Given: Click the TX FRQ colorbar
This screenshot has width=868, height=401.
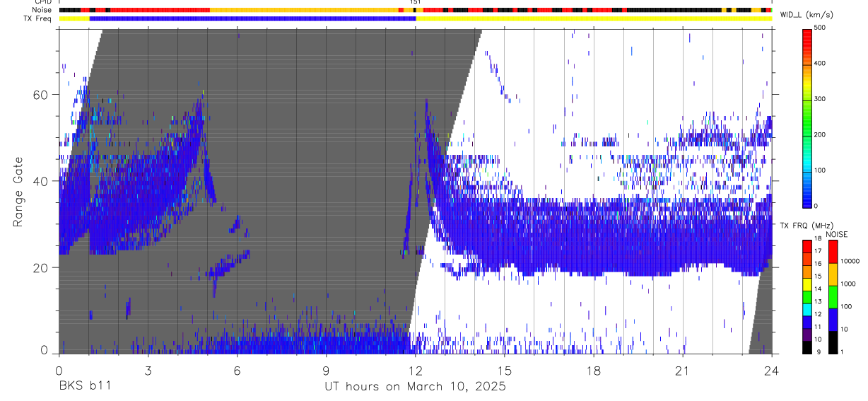Looking at the screenshot, I should [x=807, y=297].
